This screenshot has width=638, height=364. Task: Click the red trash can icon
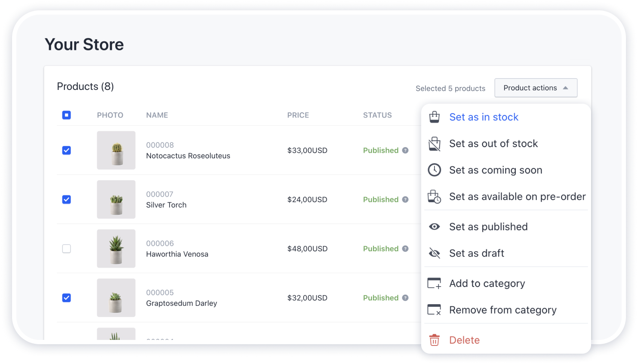pos(435,340)
